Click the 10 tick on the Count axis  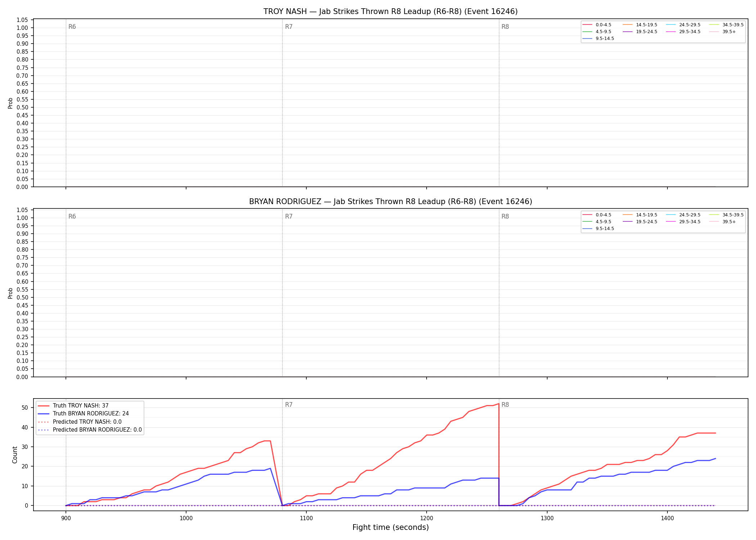click(25, 486)
